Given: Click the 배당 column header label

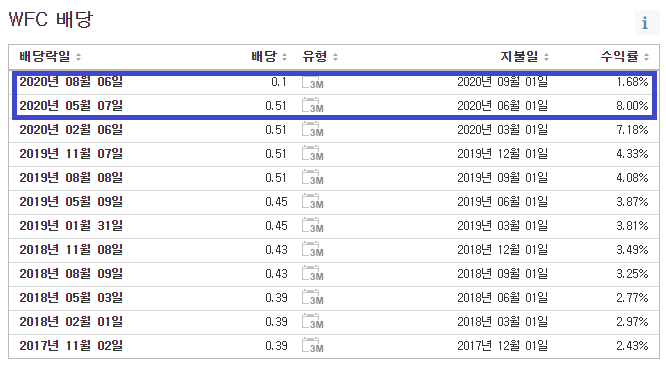Looking at the screenshot, I should [264, 56].
